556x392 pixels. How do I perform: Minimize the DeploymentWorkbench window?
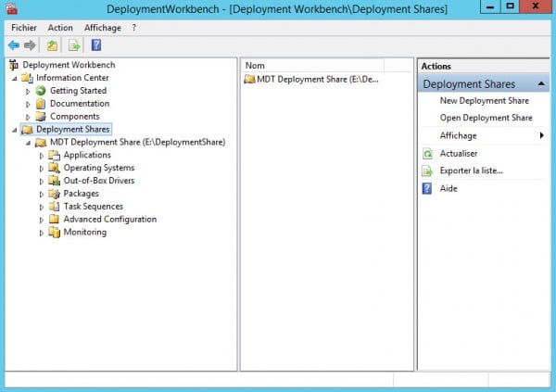pyautogui.click(x=490, y=6)
